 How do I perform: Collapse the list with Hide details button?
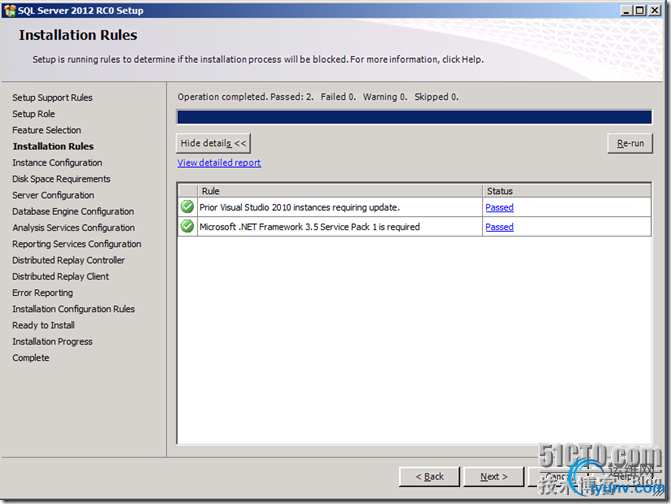(x=213, y=143)
